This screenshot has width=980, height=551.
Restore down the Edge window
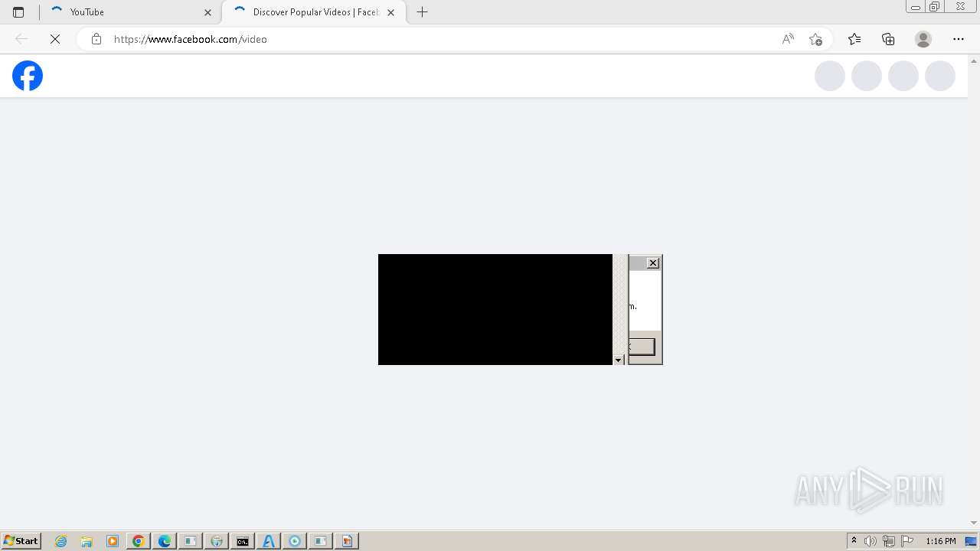point(935,7)
